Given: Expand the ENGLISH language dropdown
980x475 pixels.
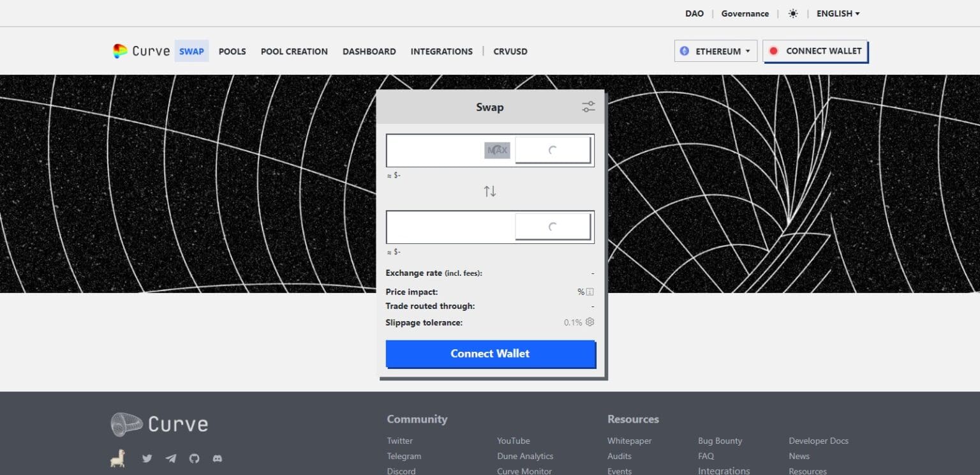Looking at the screenshot, I should [838, 13].
